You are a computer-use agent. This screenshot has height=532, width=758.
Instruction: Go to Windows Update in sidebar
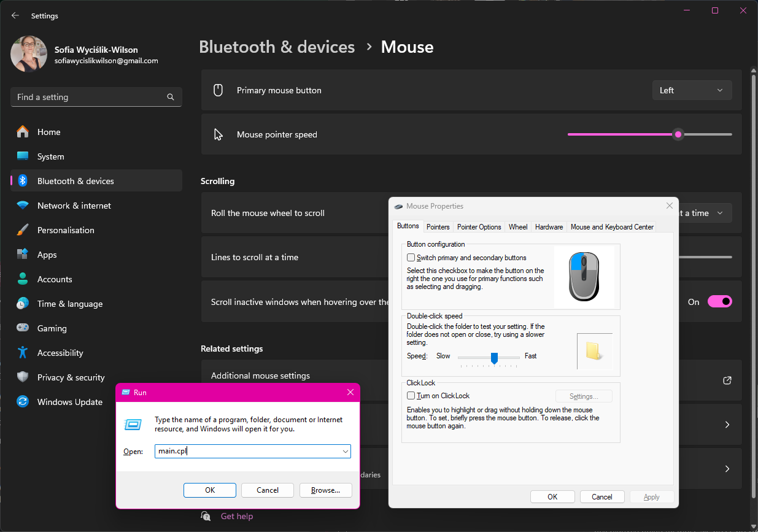point(96,402)
